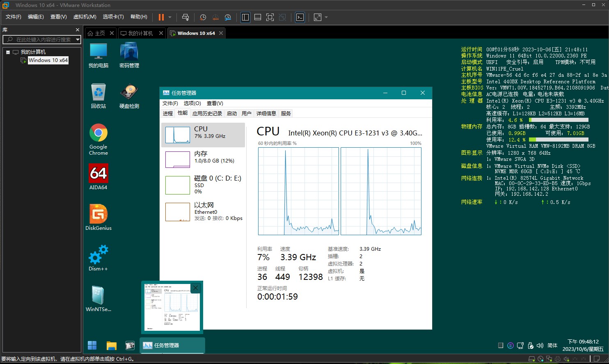Select the DiskGenius desktop icon
Viewport: 609px width, 364px height.
pyautogui.click(x=98, y=217)
